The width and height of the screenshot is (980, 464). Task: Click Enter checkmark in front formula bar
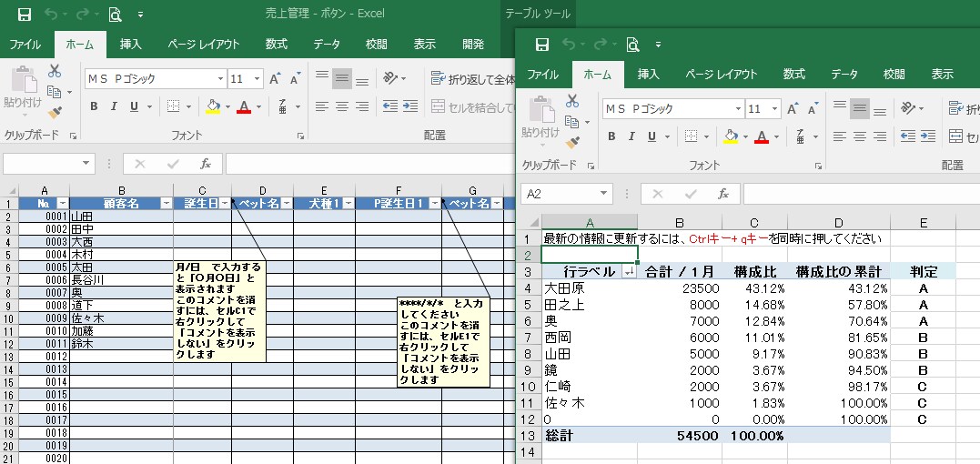point(691,194)
